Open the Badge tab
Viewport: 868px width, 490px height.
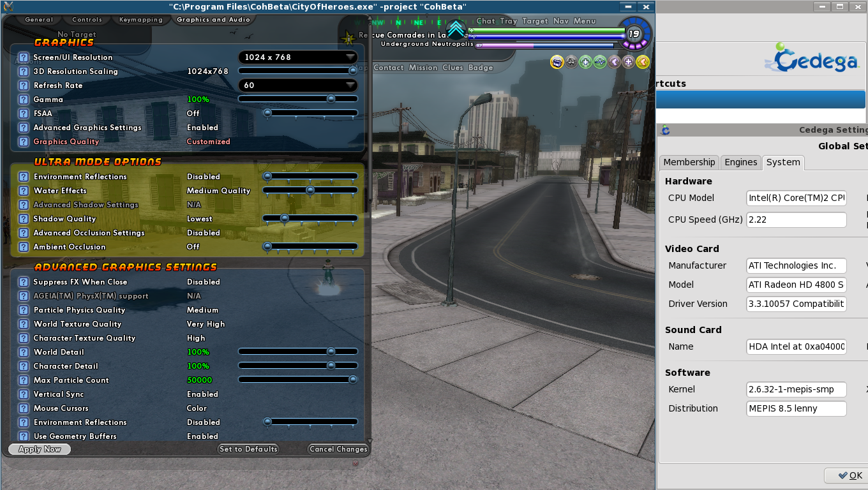(481, 68)
